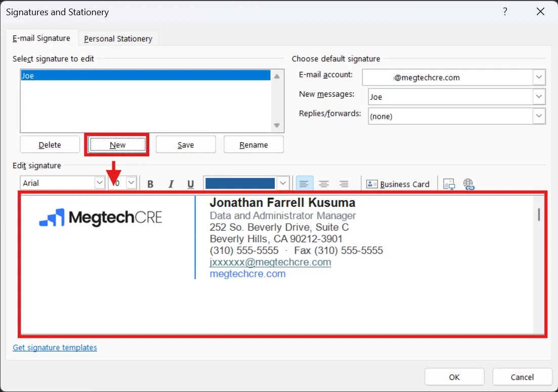The width and height of the screenshot is (558, 392).
Task: Insert a picture into signature
Action: click(449, 184)
